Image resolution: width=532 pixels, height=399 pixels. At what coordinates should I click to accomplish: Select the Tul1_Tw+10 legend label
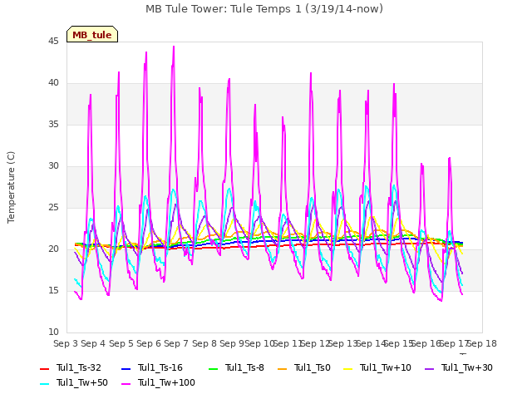pos(386,367)
